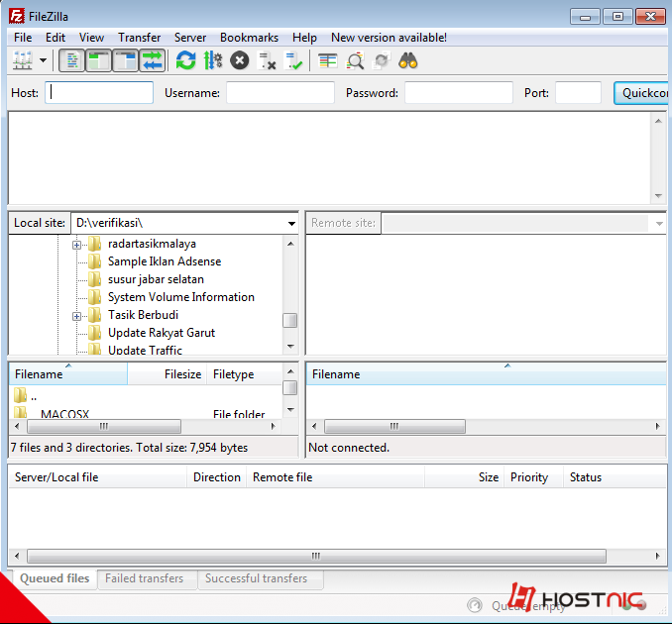Viewport: 672px width, 624px height.
Task: Sort local files by Filesize column
Action: 168,373
